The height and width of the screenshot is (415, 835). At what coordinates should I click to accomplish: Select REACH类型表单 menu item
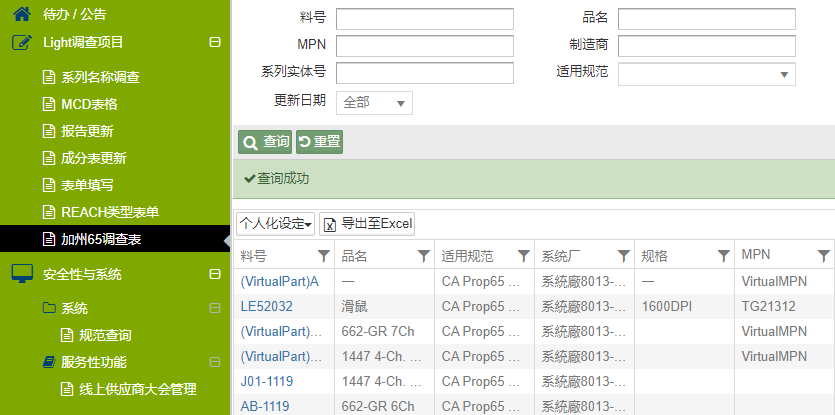(110, 212)
